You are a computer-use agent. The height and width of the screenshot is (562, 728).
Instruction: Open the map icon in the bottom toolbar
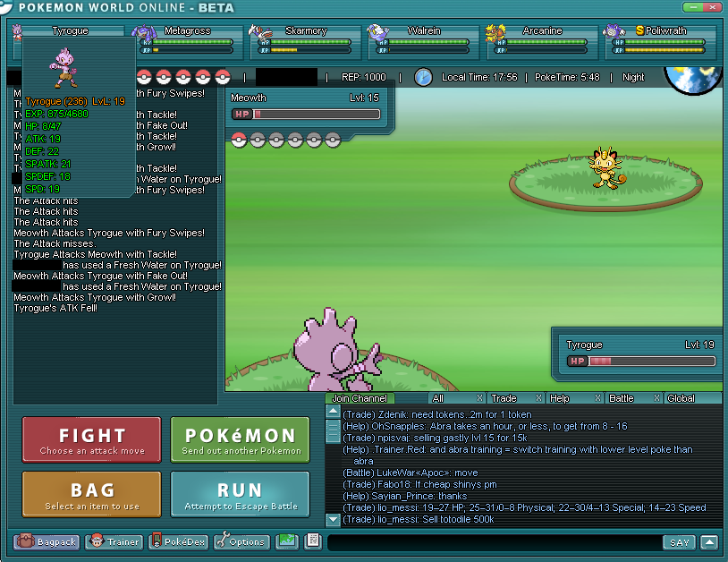(x=286, y=541)
